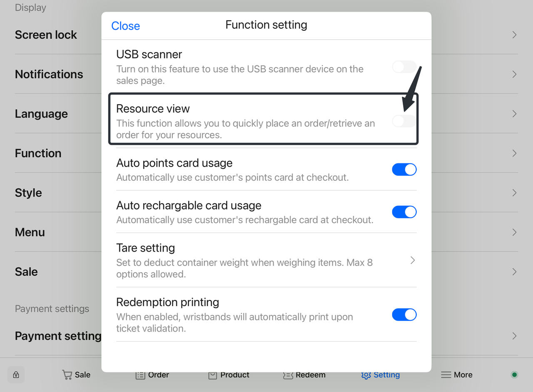533x392 pixels.
Task: Open Tare setting chevron
Action: coord(413,260)
